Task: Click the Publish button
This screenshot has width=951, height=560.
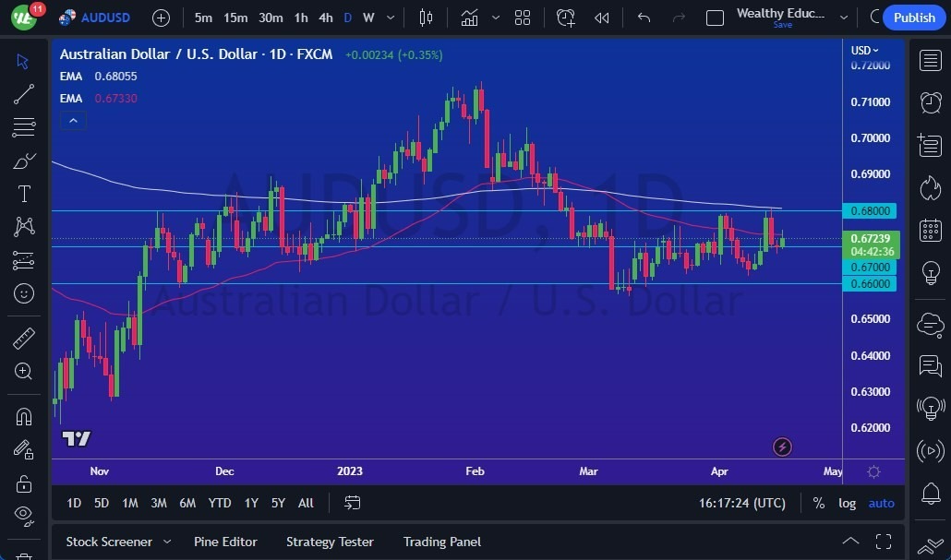Action: tap(913, 17)
